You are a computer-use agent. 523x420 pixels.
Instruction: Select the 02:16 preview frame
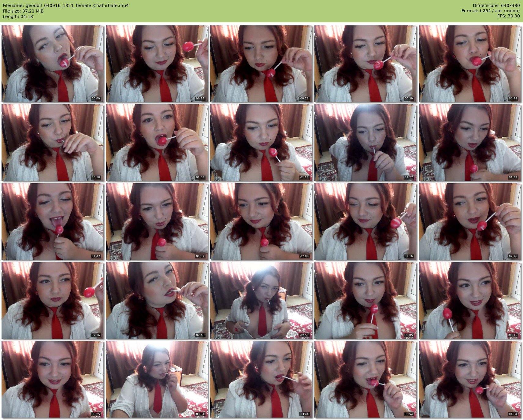click(365, 221)
